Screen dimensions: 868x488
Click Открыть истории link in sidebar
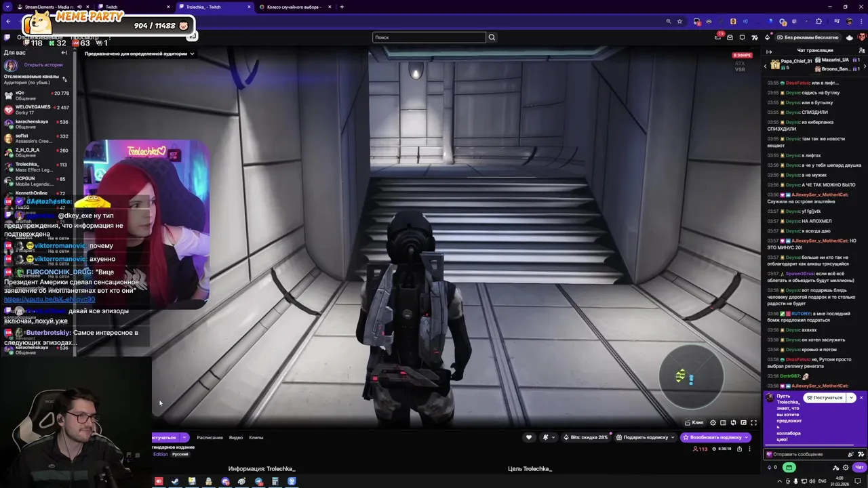tap(43, 65)
